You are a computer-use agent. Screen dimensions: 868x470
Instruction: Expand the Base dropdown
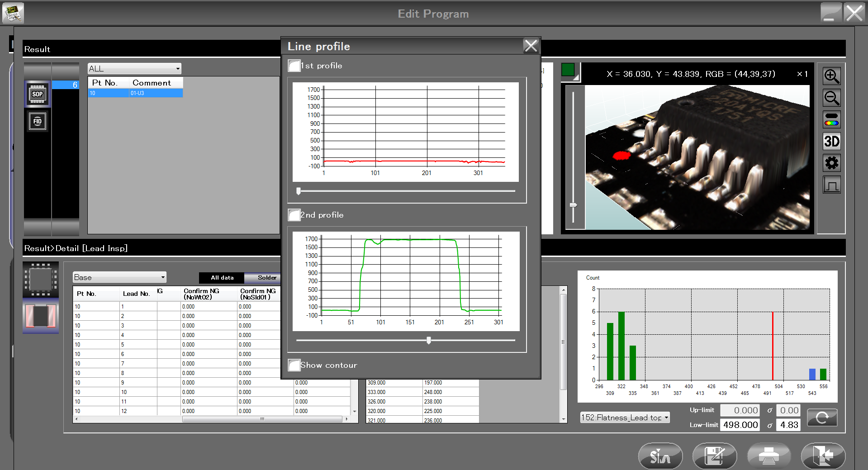pyautogui.click(x=119, y=277)
